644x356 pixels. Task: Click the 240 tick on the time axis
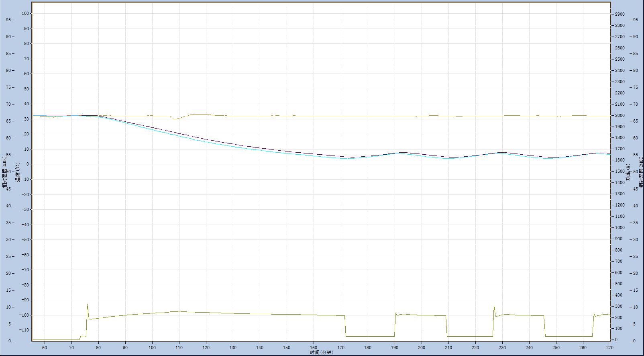(529, 348)
